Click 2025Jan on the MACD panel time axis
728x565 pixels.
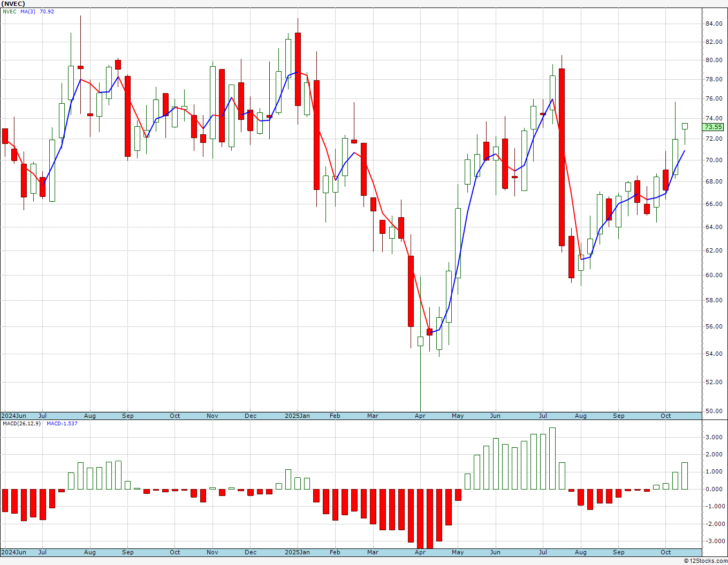pyautogui.click(x=297, y=552)
